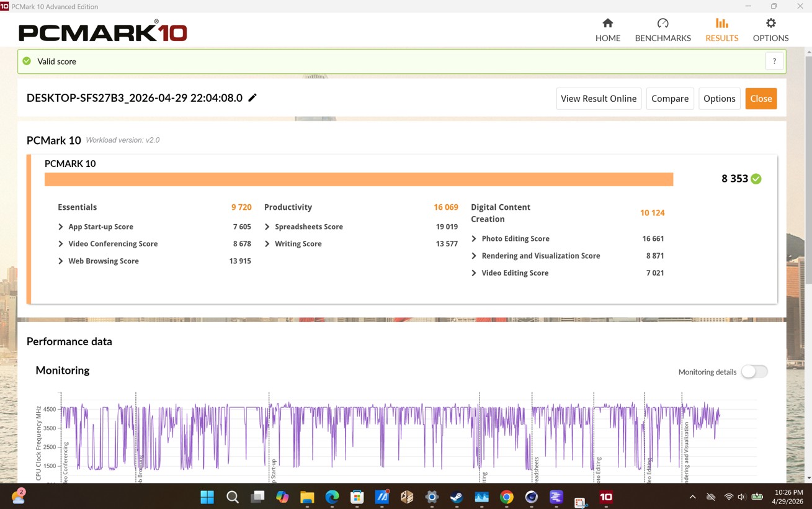Expand the Writing Score row
Image resolution: width=812 pixels, height=509 pixels.
point(361,244)
